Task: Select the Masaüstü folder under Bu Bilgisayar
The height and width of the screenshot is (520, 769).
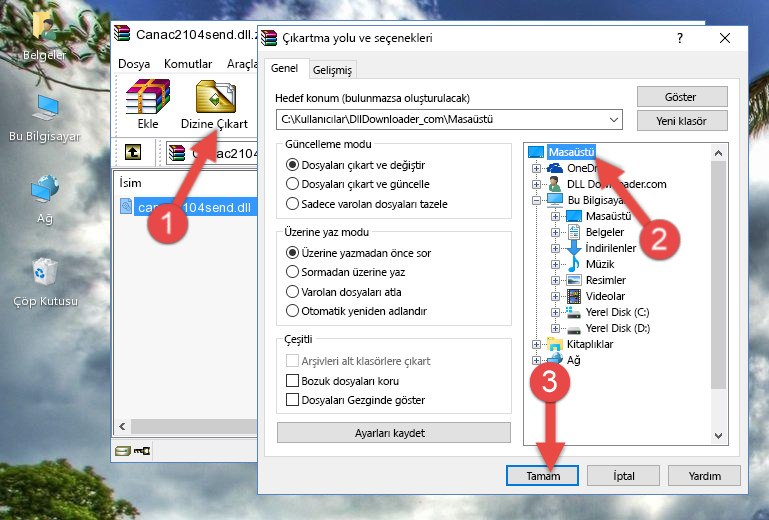Action: point(608,216)
